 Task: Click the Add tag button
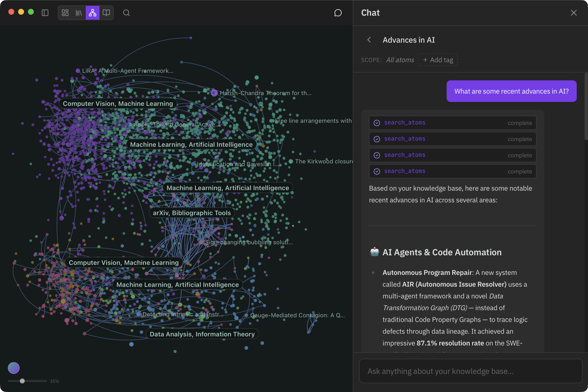click(x=438, y=60)
